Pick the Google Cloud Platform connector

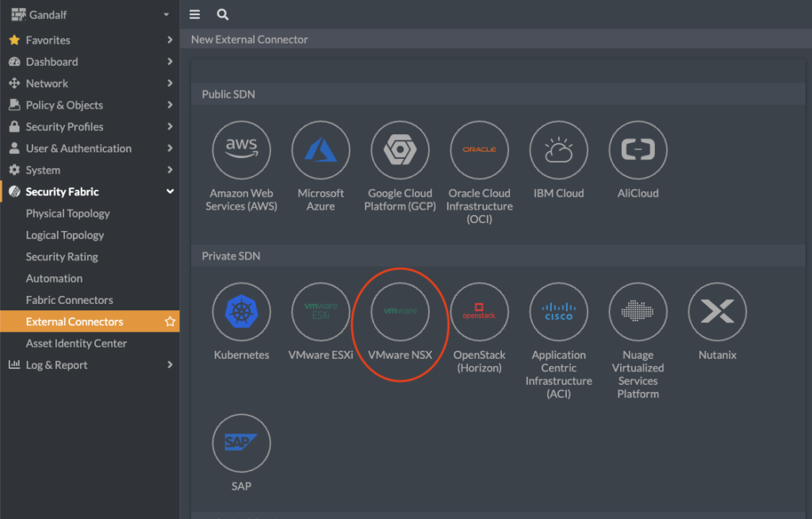(x=400, y=151)
